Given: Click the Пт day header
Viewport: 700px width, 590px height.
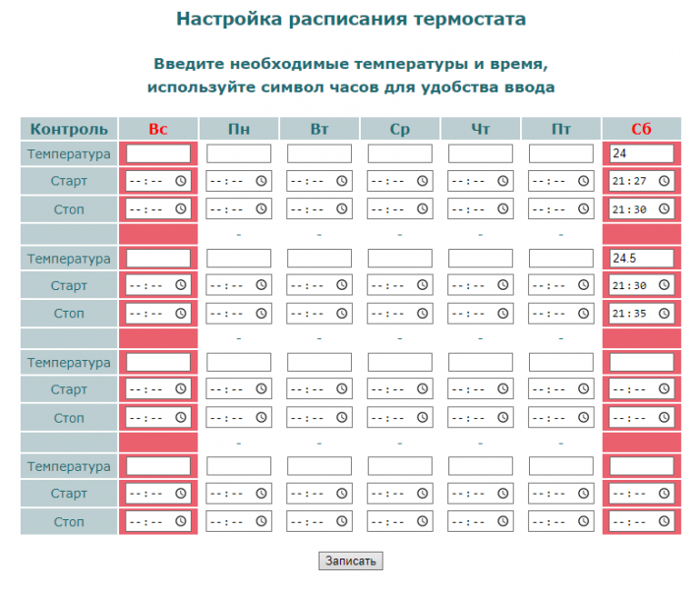Looking at the screenshot, I should 561,129.
